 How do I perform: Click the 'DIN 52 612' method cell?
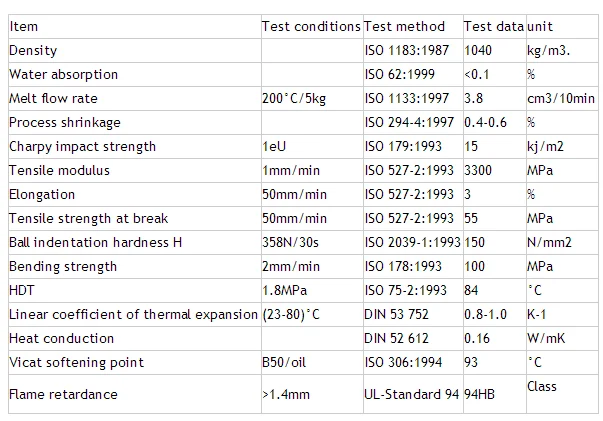(x=396, y=338)
